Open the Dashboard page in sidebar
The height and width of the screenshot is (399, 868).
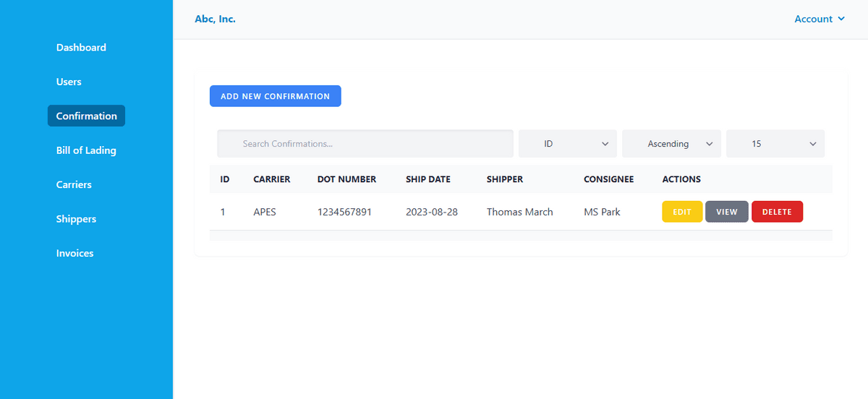[x=81, y=48]
